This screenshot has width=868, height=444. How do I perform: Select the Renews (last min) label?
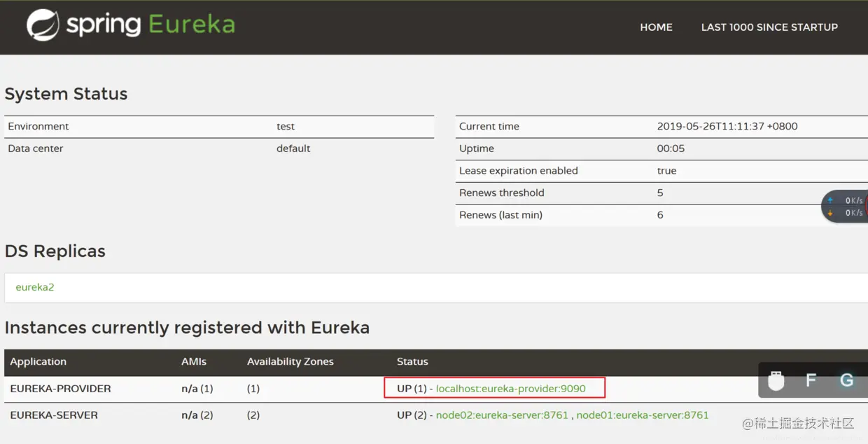500,215
